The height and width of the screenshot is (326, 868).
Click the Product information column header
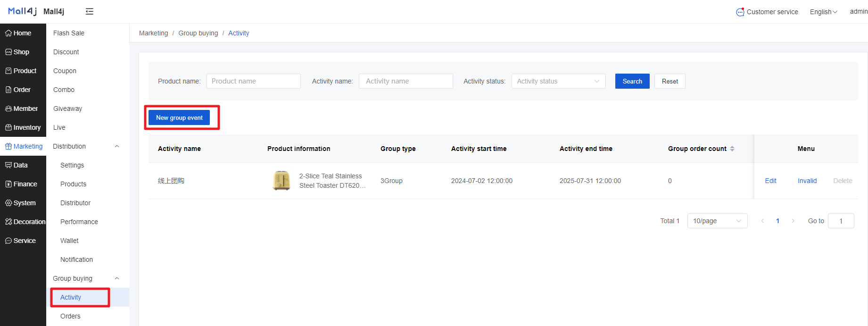click(299, 149)
